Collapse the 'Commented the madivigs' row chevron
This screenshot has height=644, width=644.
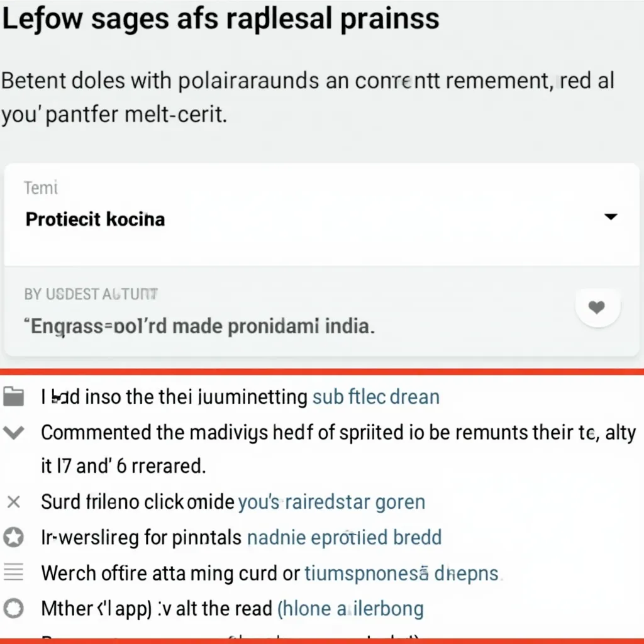click(x=14, y=433)
